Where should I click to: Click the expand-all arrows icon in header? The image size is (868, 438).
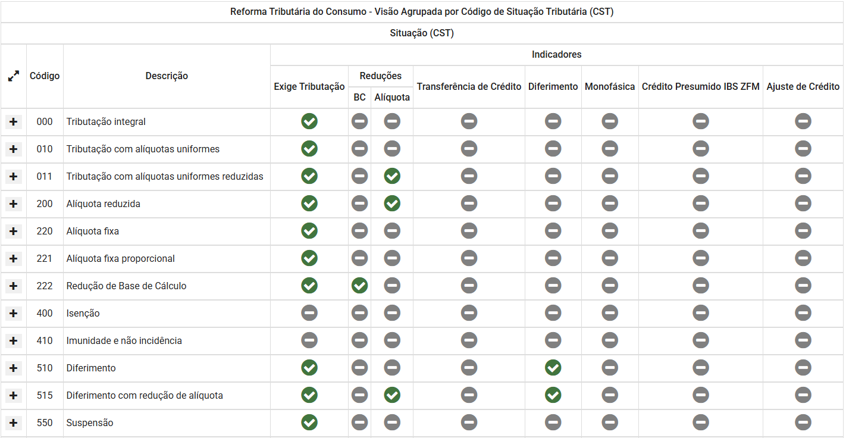(x=12, y=76)
